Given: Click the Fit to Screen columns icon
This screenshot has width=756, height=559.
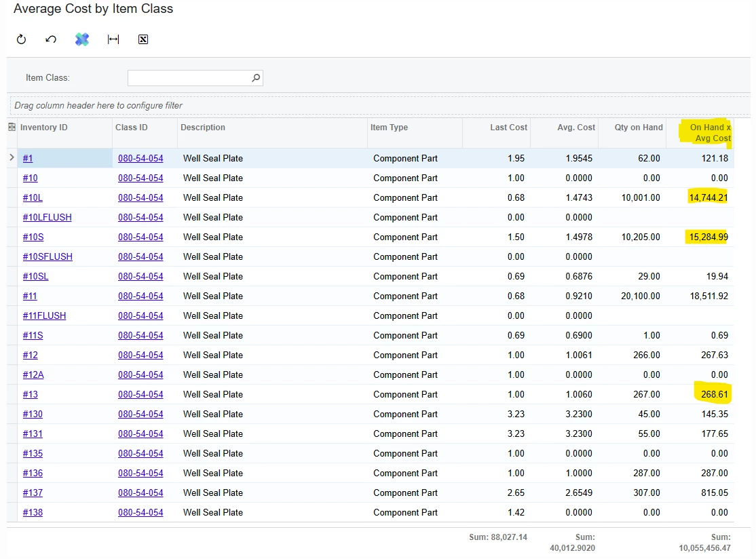Looking at the screenshot, I should pyautogui.click(x=113, y=39).
